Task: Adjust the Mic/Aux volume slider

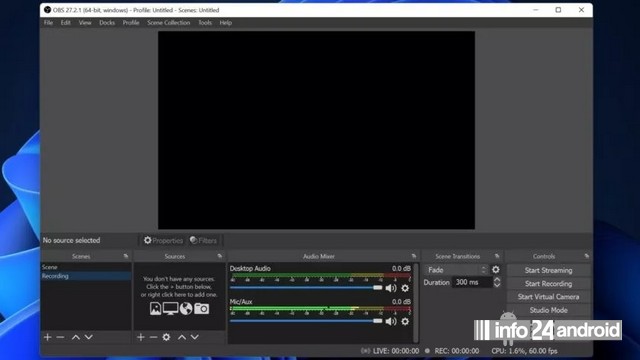Action: click(x=306, y=321)
